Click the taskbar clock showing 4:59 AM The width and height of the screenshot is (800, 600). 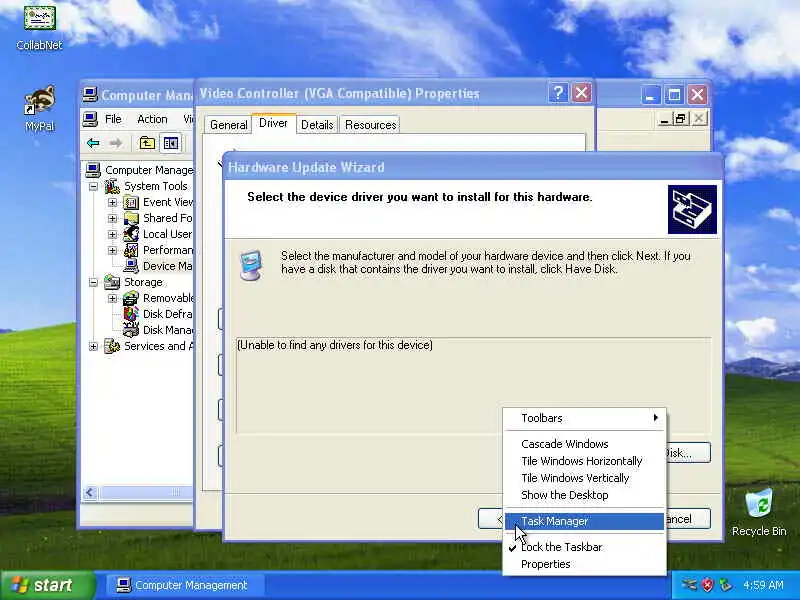tap(763, 585)
